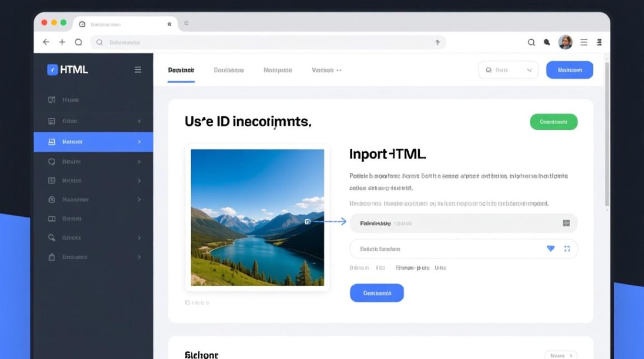Viewport: 644px width, 359px height.
Task: Click the blue button in the header bar
Action: [x=570, y=70]
